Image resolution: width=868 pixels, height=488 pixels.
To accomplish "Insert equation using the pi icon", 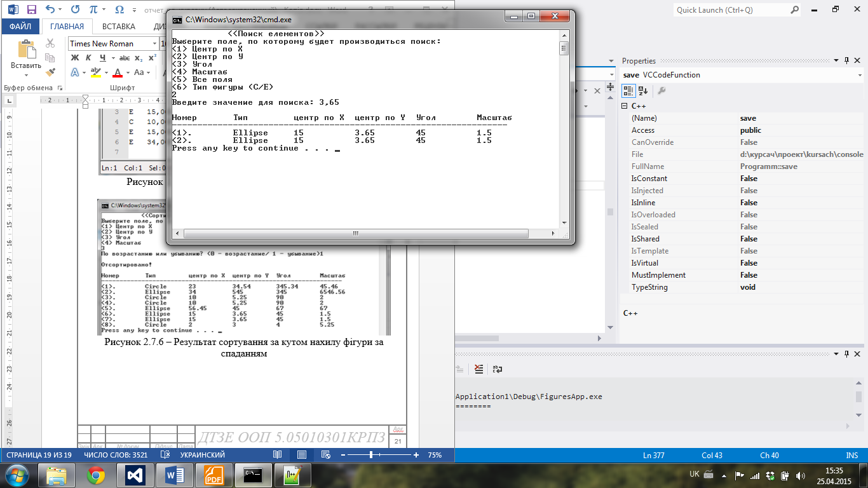I will [x=94, y=10].
